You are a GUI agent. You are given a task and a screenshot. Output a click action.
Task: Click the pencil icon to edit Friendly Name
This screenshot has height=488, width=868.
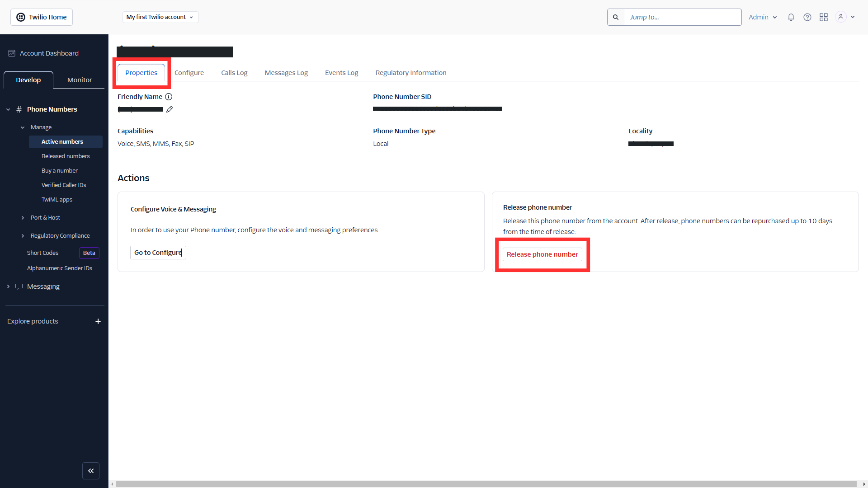pos(170,109)
